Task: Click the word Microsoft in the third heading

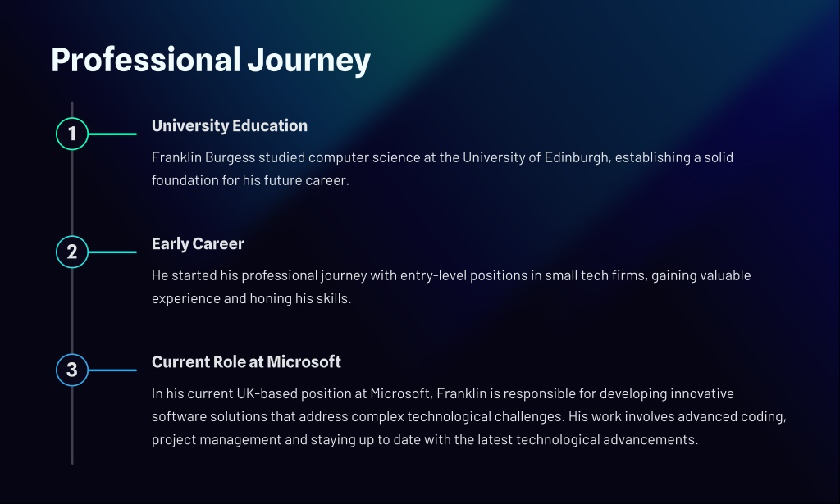Action: tap(304, 361)
